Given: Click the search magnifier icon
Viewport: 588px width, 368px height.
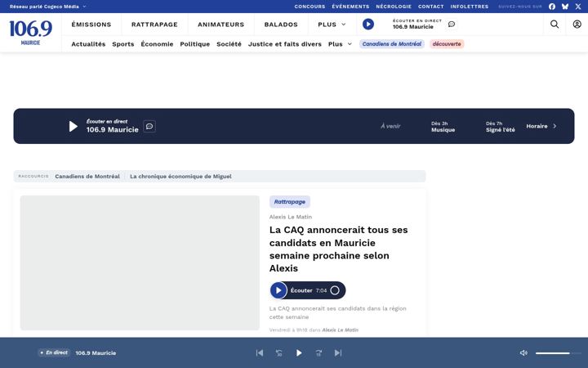Looking at the screenshot, I should 555,24.
